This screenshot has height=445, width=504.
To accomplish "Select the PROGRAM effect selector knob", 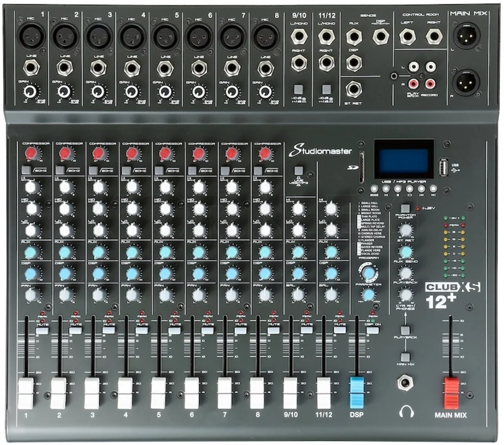I will [x=368, y=273].
